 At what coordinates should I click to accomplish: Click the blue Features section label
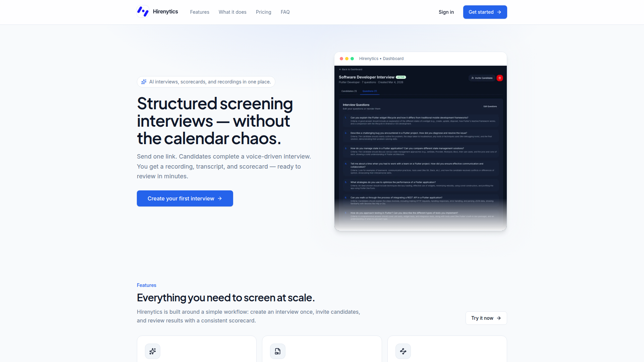coord(147,285)
